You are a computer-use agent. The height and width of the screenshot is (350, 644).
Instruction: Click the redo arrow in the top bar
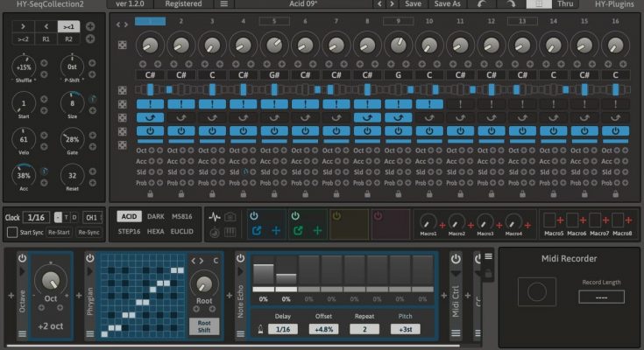click(512, 4)
